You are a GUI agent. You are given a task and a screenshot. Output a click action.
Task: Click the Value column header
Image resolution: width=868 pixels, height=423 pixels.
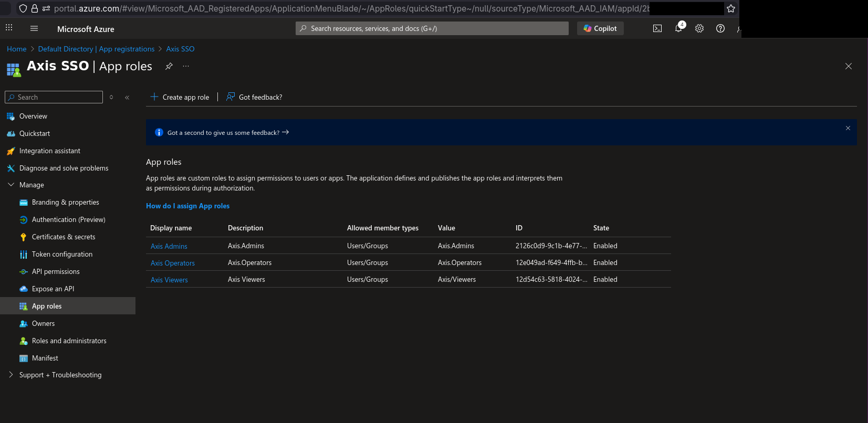(446, 228)
